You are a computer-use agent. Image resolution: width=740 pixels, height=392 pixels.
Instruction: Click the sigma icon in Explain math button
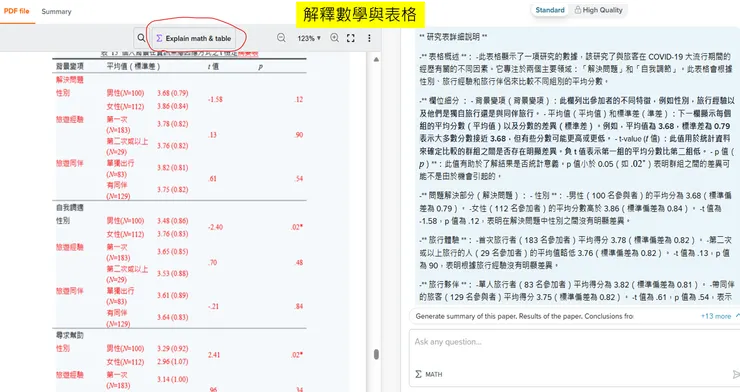tap(159, 38)
